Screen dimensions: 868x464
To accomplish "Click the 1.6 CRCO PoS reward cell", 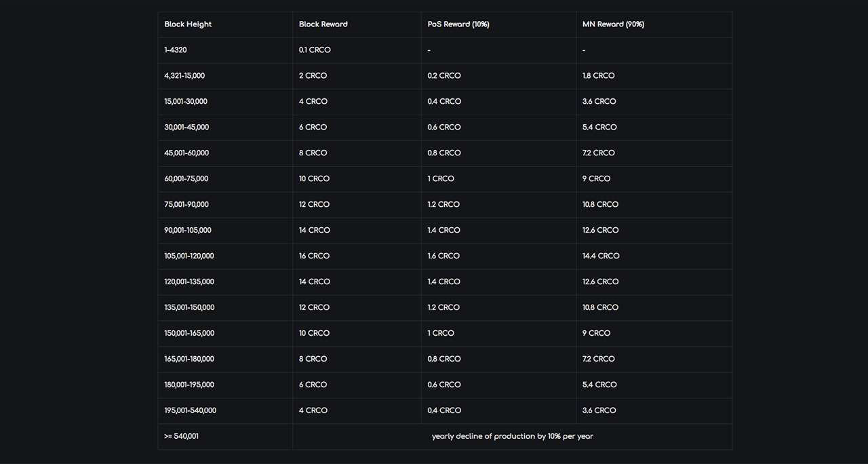I will point(498,256).
